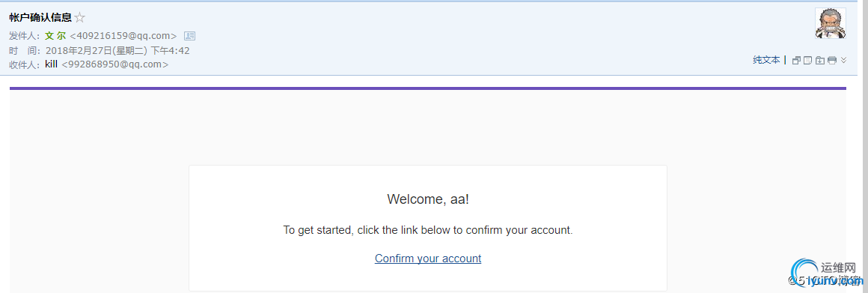Click the save email download icon
The width and height of the screenshot is (868, 293).
coord(820,61)
